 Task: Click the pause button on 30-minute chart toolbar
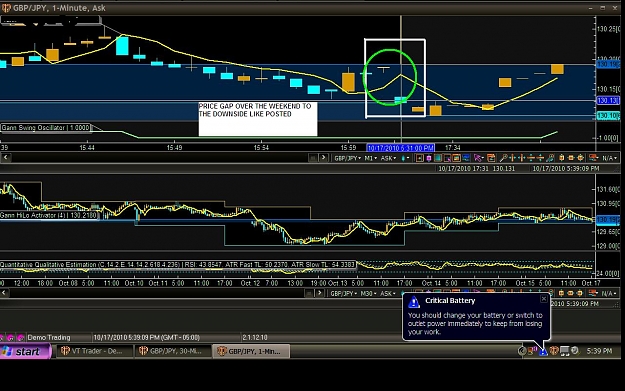(x=309, y=293)
